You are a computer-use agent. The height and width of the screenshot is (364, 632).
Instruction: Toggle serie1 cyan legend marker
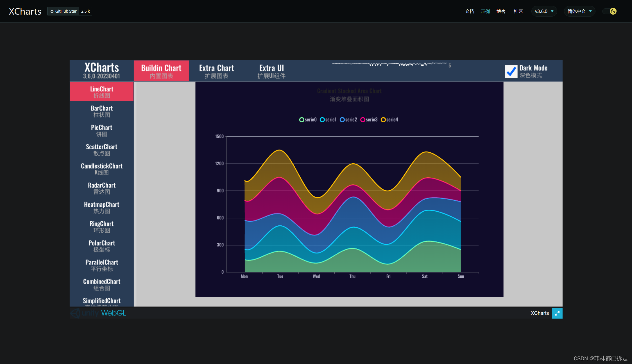[322, 120]
